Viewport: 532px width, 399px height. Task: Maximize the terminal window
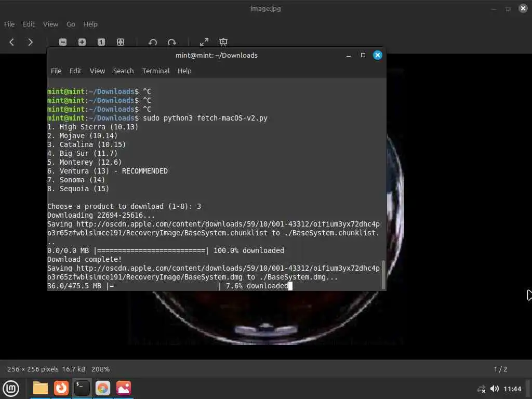pyautogui.click(x=363, y=55)
